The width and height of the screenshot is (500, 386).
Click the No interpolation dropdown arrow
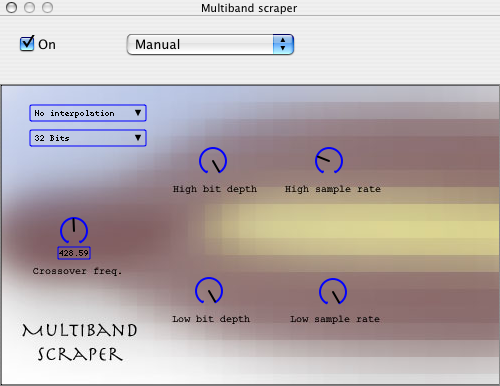coord(138,113)
